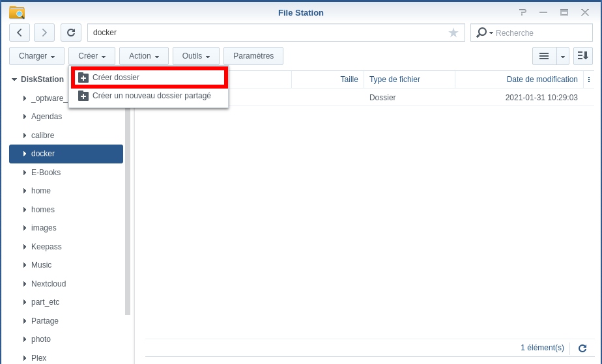Reload file list at bottom right
The height and width of the screenshot is (364, 602).
(582, 348)
